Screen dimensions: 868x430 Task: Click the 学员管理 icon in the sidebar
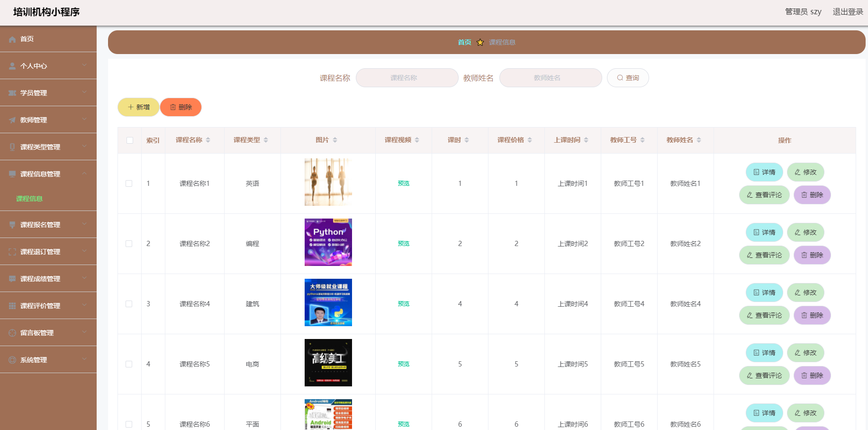(x=12, y=93)
